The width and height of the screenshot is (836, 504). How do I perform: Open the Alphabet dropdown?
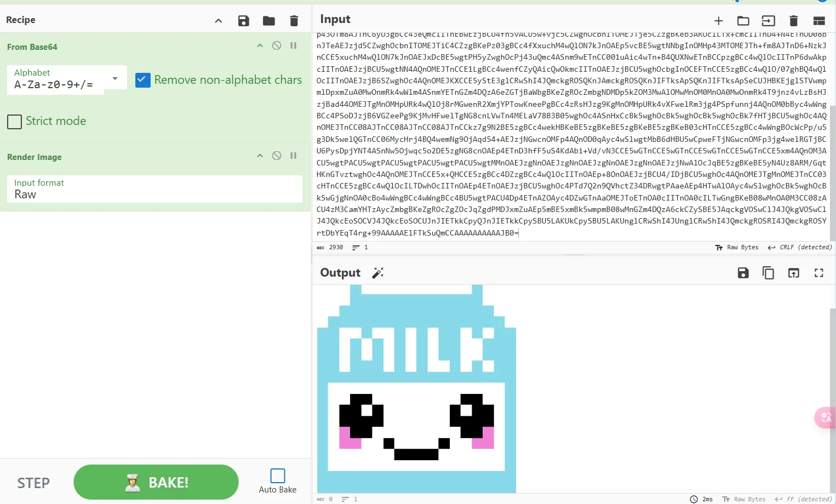pyautogui.click(x=66, y=79)
